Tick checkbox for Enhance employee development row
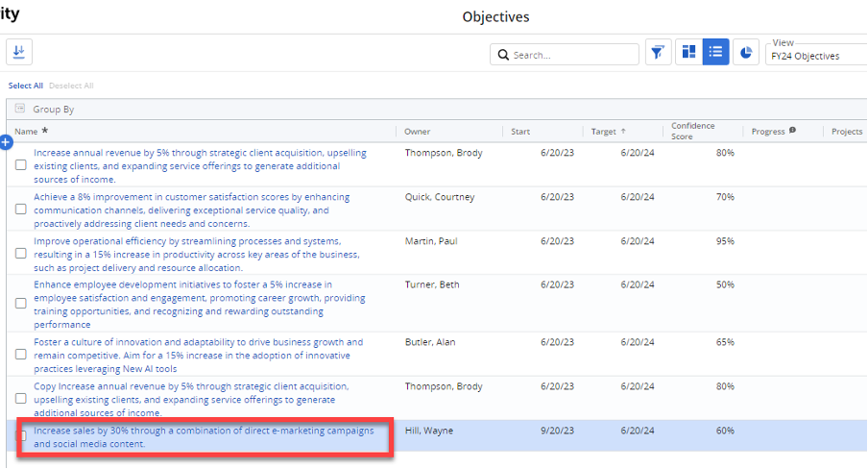868x469 pixels. 21,304
